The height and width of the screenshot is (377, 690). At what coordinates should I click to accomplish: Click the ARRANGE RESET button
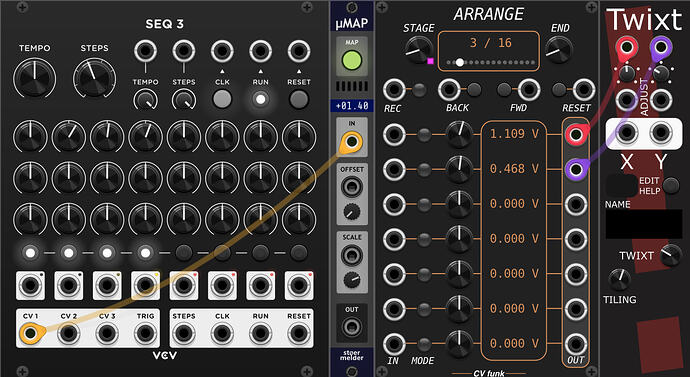coord(559,90)
